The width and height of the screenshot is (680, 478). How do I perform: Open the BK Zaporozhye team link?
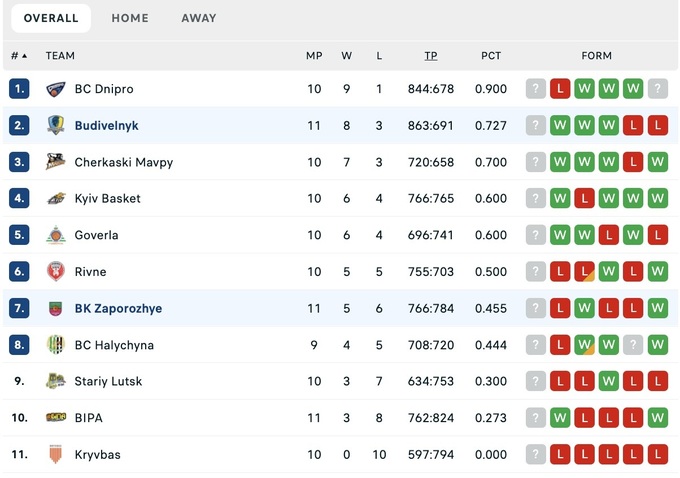click(x=118, y=309)
